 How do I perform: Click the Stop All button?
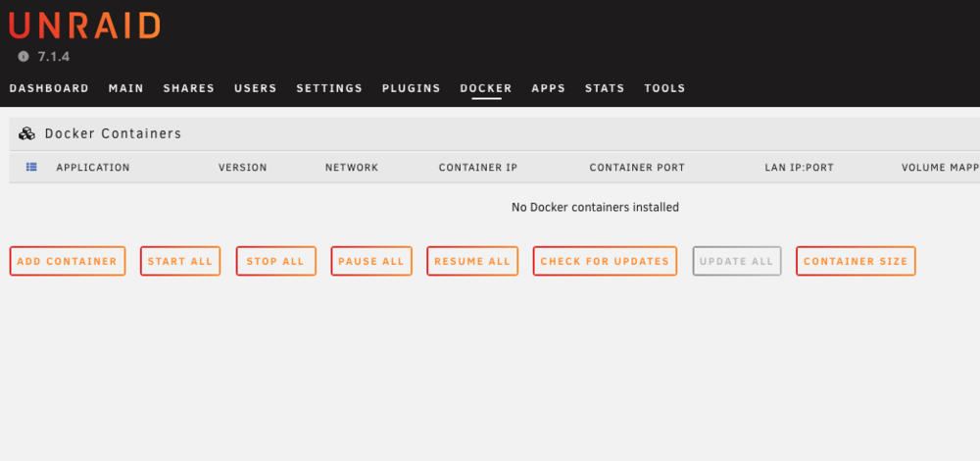tap(275, 261)
